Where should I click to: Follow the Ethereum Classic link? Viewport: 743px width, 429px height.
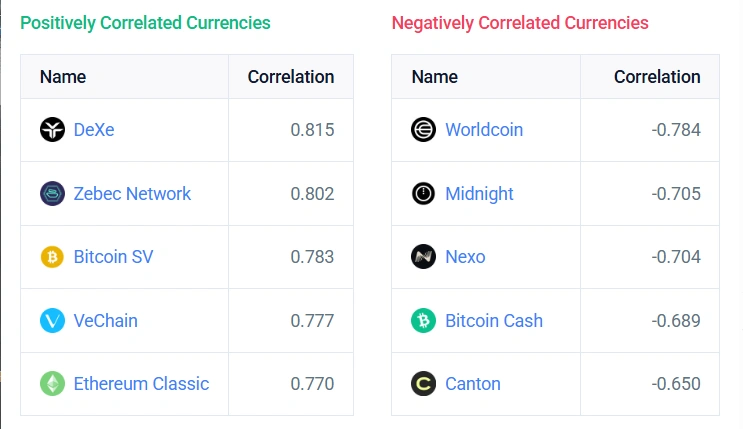coord(141,384)
